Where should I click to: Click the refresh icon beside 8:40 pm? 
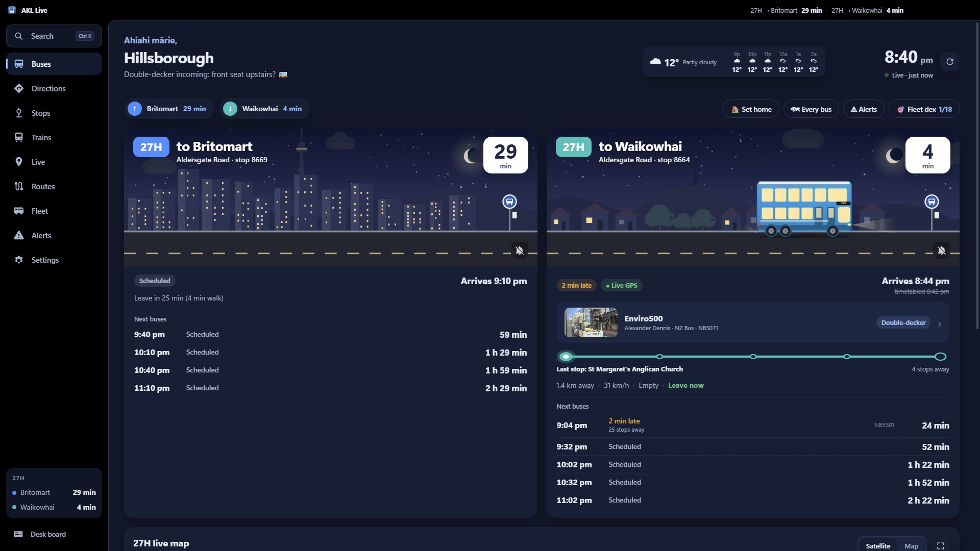tap(950, 62)
